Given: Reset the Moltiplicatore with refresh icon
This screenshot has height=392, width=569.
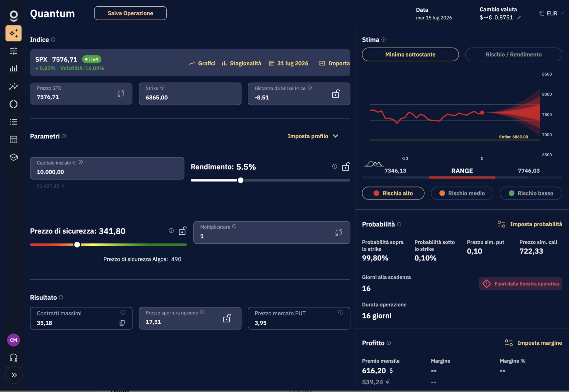Looking at the screenshot, I should pyautogui.click(x=339, y=232).
